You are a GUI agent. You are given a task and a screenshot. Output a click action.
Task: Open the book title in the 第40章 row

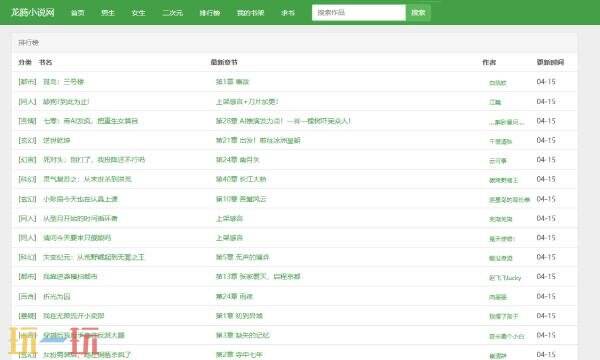[87, 179]
